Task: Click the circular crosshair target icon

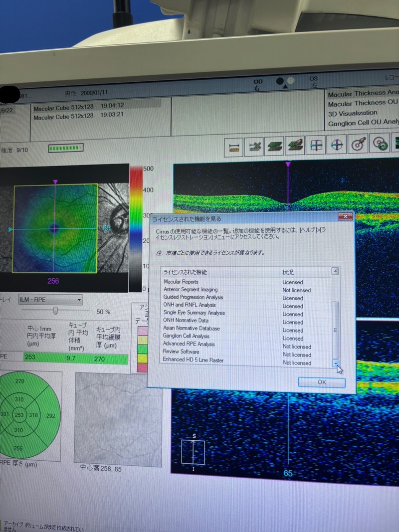Action: click(338, 146)
